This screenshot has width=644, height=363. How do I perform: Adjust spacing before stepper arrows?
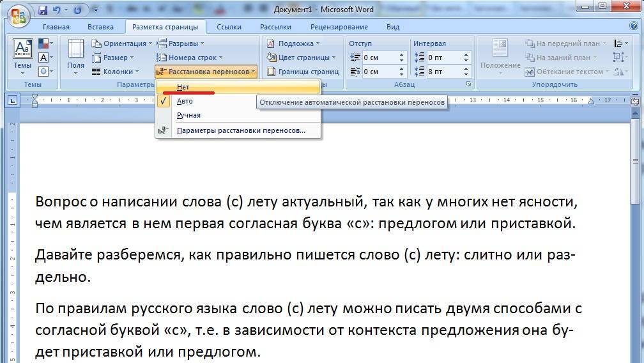(x=466, y=58)
